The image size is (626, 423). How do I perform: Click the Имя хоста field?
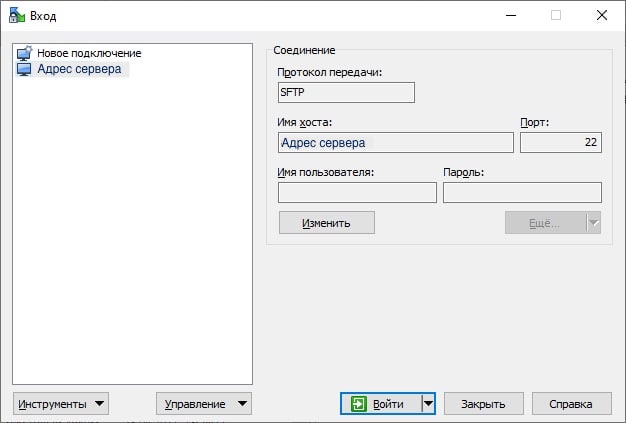[395, 143]
